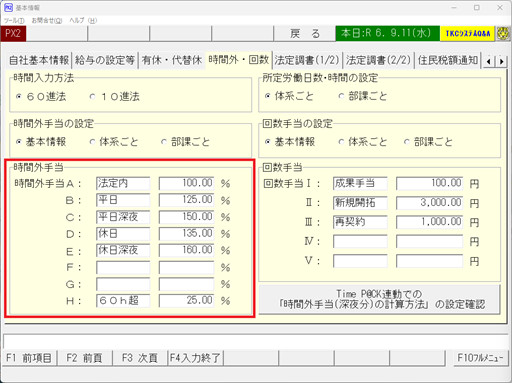Click 回数手当Ⅰ amount field 100.00 円

click(x=430, y=183)
